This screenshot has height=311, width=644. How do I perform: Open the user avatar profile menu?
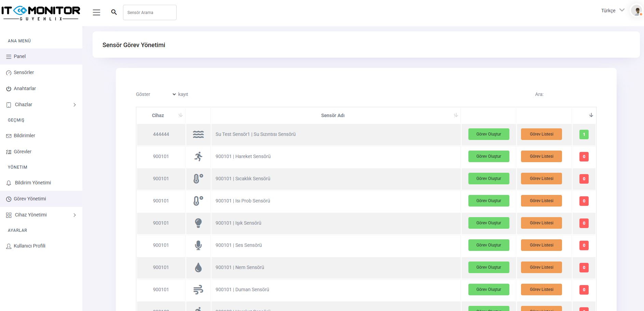point(636,11)
